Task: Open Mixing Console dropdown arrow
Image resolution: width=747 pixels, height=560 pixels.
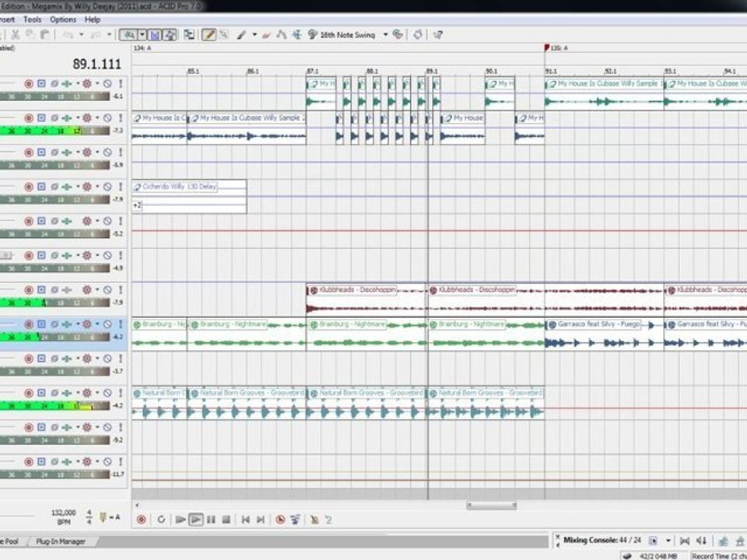Action: click(668, 541)
